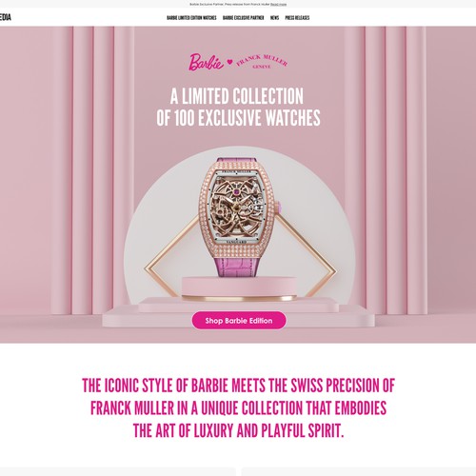
Task: Click the announcement text in top banner
Action: pos(229,5)
